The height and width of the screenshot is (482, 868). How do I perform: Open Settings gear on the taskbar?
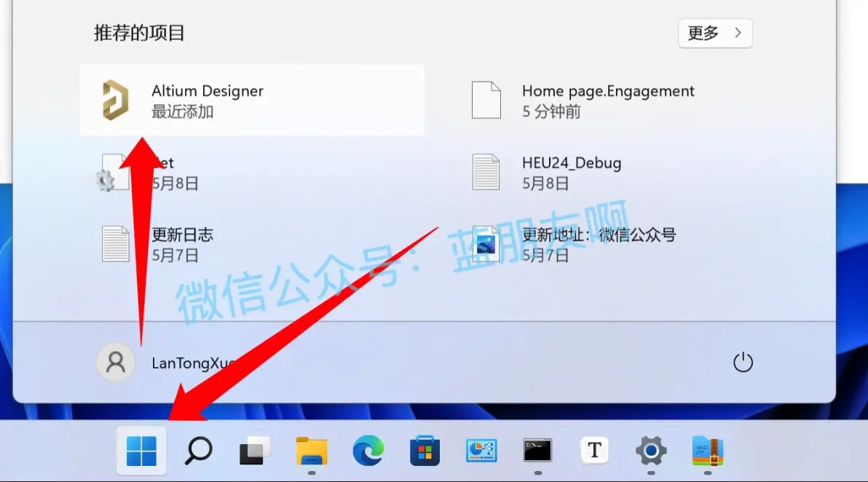point(651,451)
